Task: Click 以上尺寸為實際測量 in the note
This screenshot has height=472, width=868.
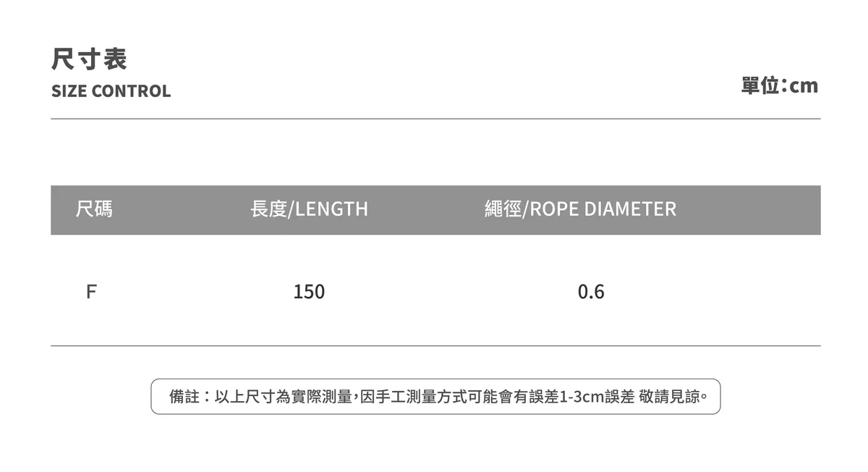Action: [283, 397]
